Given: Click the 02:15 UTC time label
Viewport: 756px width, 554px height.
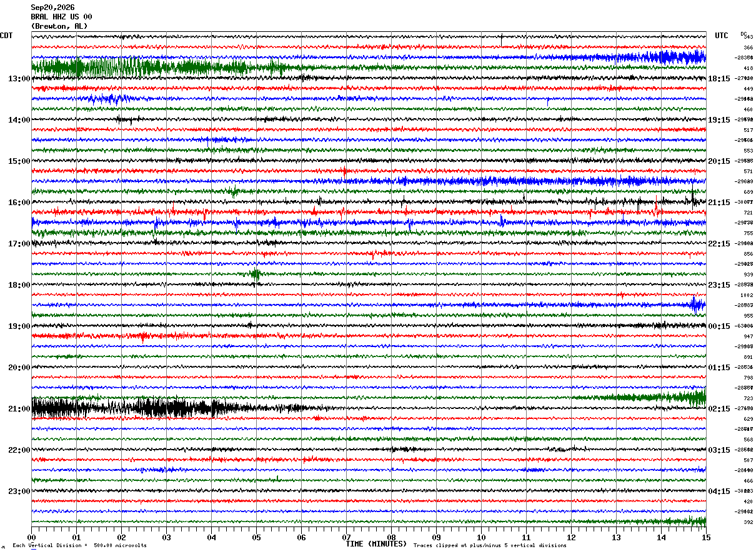Looking at the screenshot, I should (719, 409).
